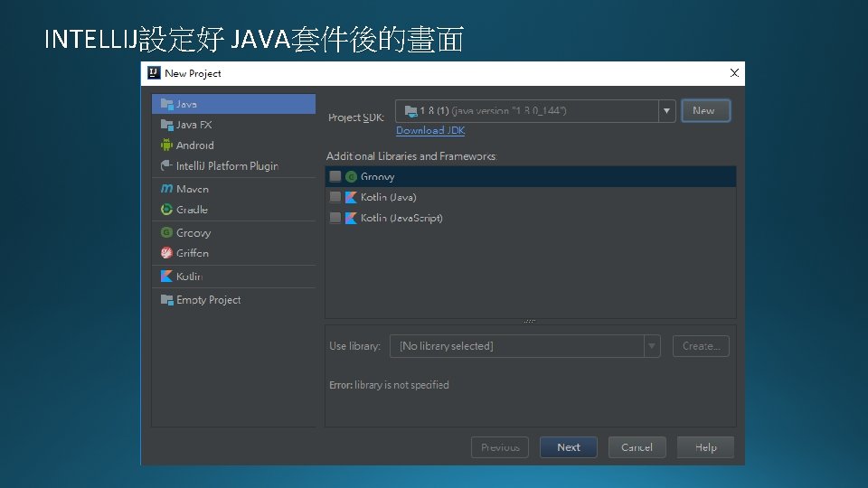Enable the Groovy library checkbox
This screenshot has width=868, height=488.
pos(335,176)
